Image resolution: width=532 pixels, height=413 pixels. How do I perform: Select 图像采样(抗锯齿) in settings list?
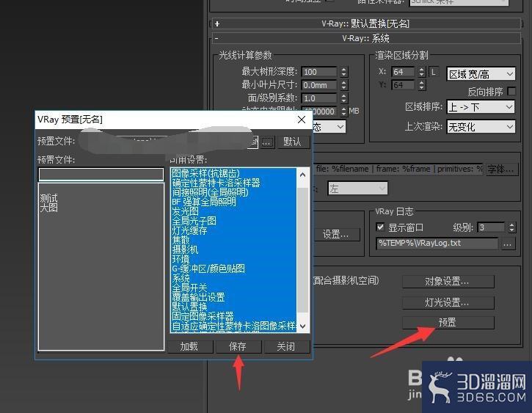click(206, 173)
